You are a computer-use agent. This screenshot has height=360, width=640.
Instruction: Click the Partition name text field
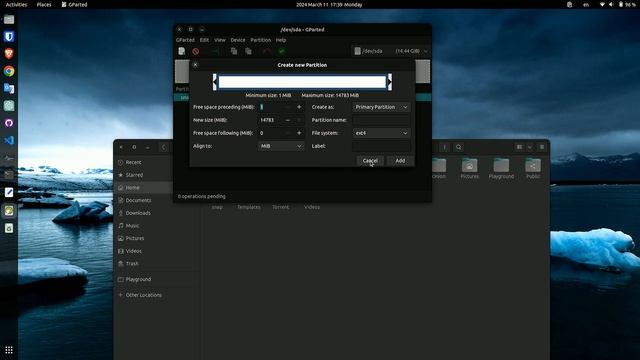tap(381, 120)
